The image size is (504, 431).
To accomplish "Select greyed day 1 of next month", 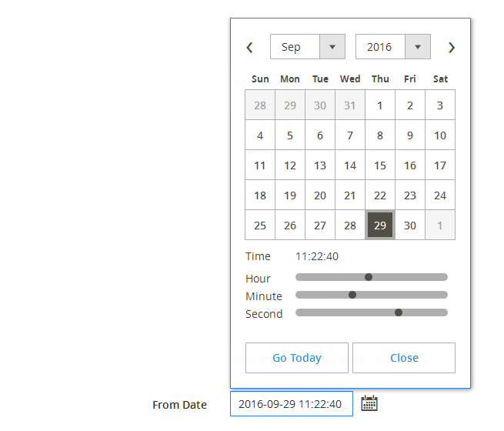I will [x=440, y=226].
